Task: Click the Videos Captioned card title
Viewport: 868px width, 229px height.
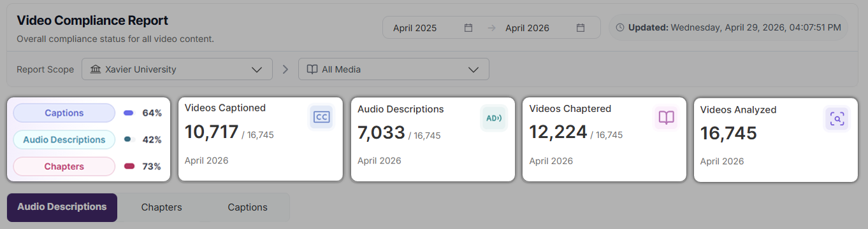Action: pos(225,108)
